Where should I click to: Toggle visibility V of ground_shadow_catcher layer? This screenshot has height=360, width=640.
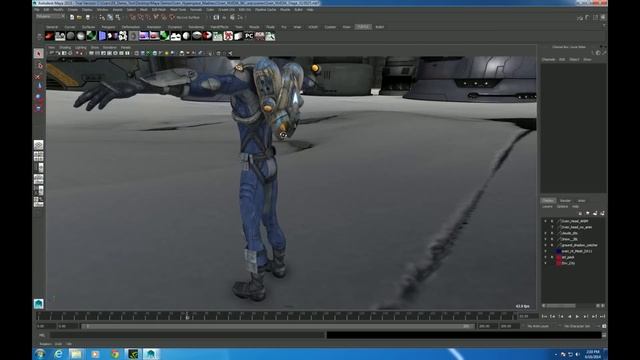coord(545,245)
